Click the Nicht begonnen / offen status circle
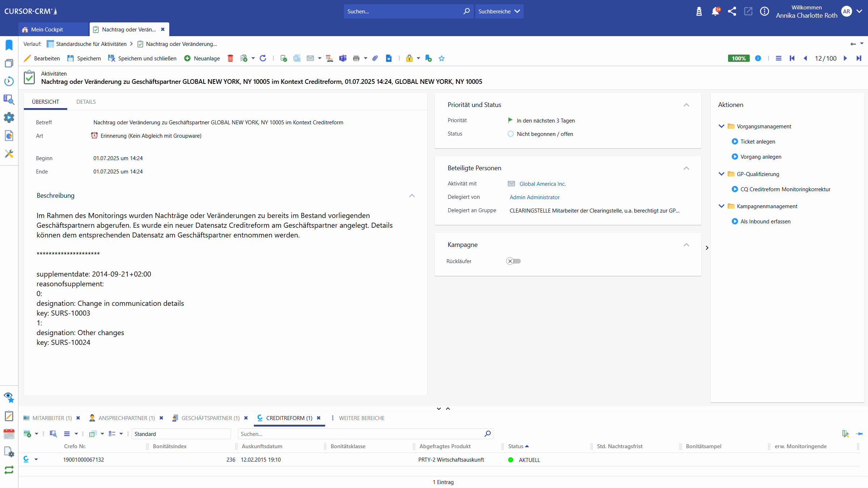The image size is (868, 488). 510,134
